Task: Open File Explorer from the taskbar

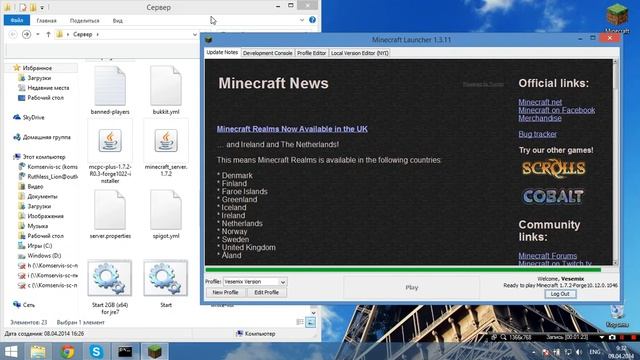Action: (x=38, y=352)
